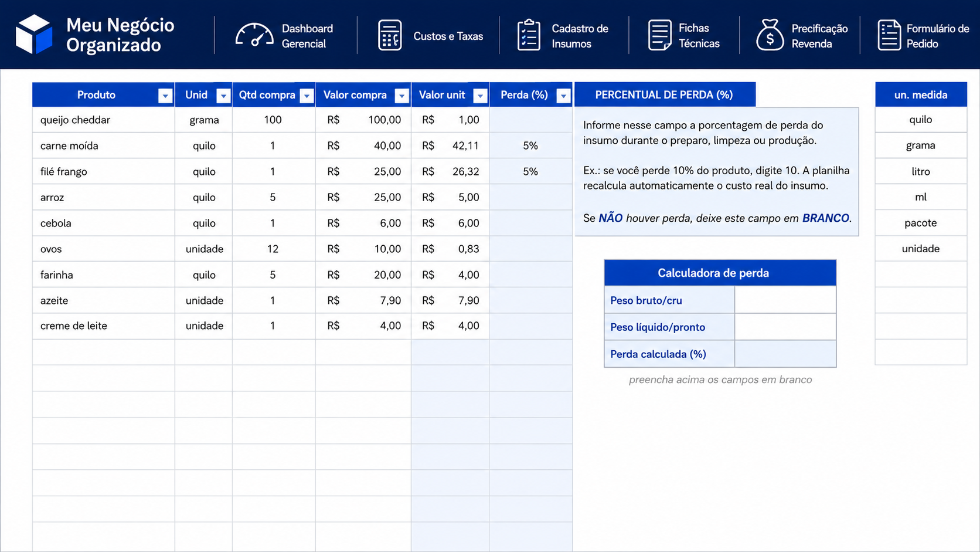Select the "creme de leite" product cell
The width and height of the screenshot is (980, 552).
coord(104,326)
